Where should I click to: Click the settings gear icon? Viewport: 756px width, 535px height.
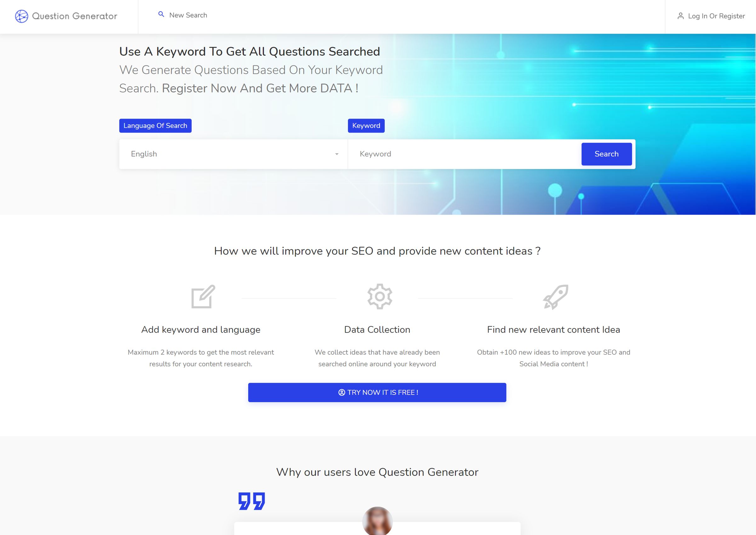click(x=377, y=296)
